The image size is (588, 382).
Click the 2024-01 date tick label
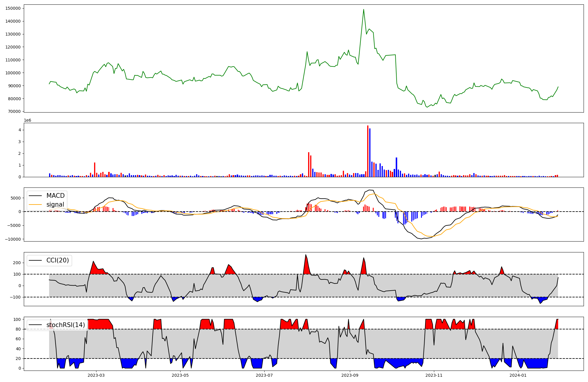tap(518, 375)
